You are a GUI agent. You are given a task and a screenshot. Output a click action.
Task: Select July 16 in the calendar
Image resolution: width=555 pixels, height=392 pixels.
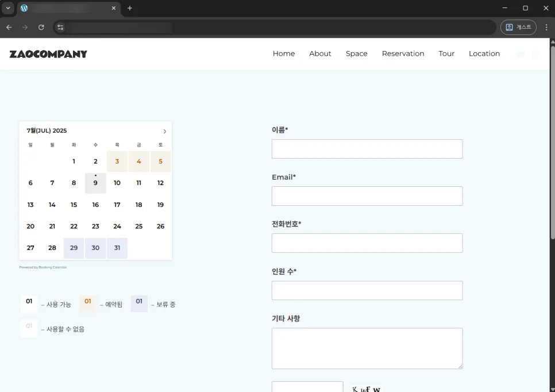tap(95, 205)
